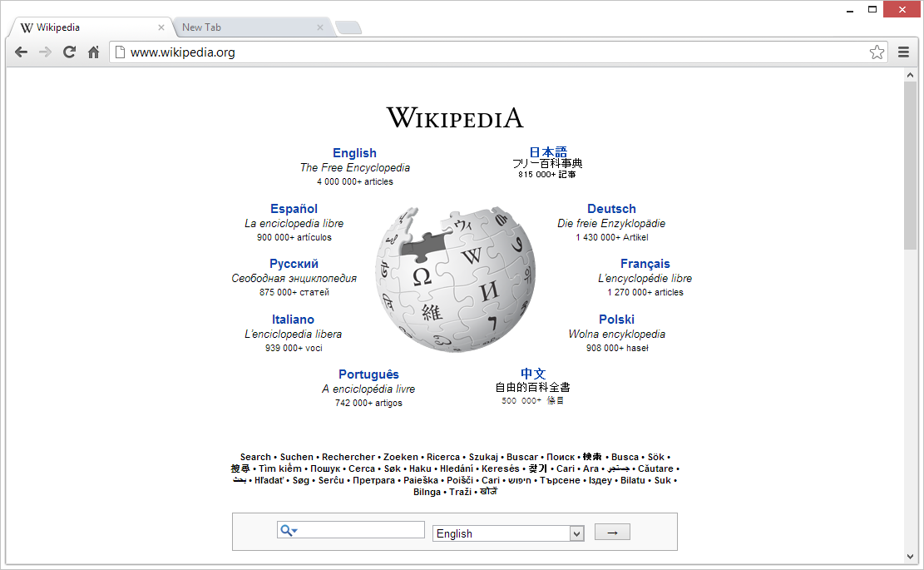Click the text 'La enciclopedia libre'
Viewport: 924px width, 570px height.
tap(294, 223)
